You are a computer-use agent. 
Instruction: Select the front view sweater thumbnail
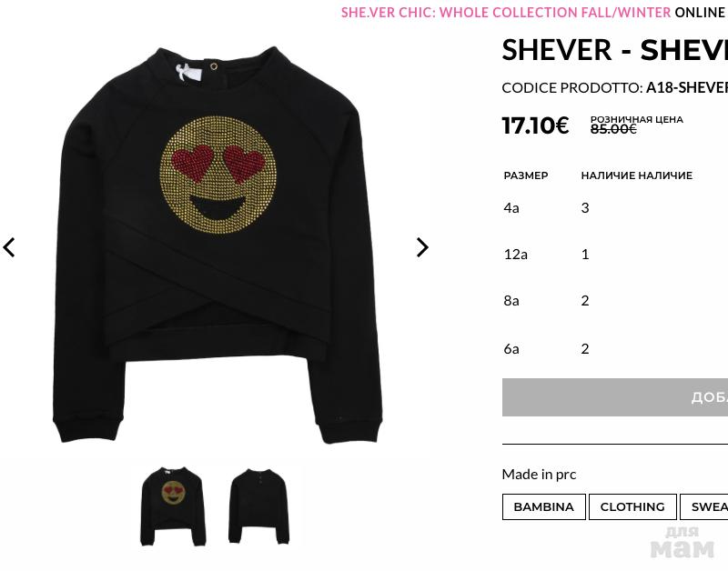[x=173, y=506]
